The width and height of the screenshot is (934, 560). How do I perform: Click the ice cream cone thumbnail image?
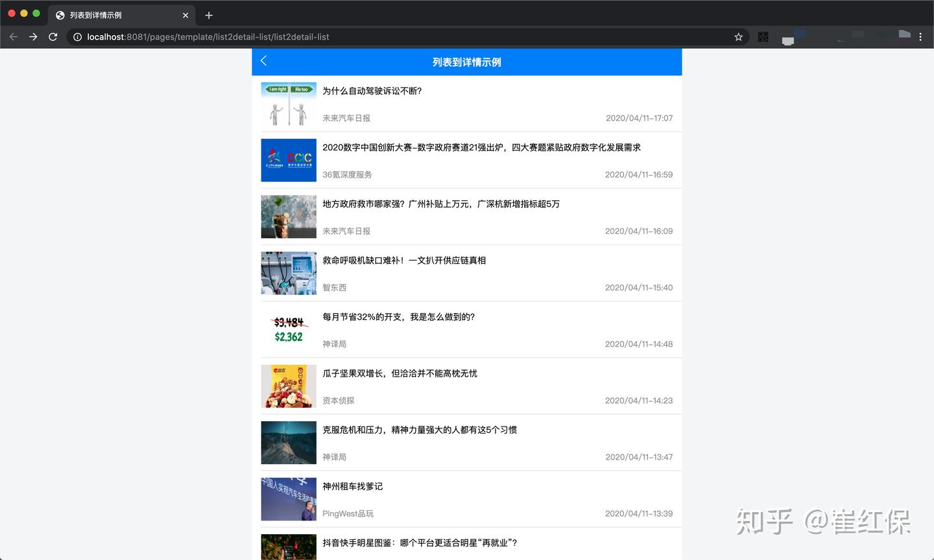tap(288, 216)
